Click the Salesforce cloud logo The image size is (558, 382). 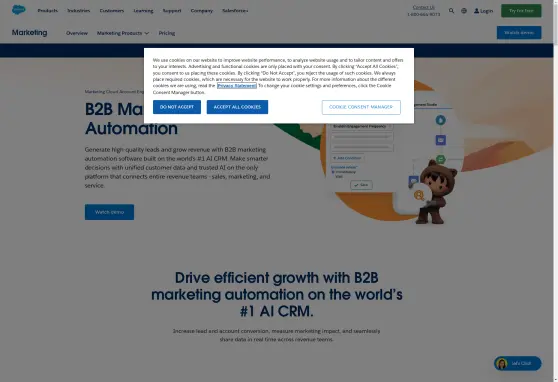(19, 10)
